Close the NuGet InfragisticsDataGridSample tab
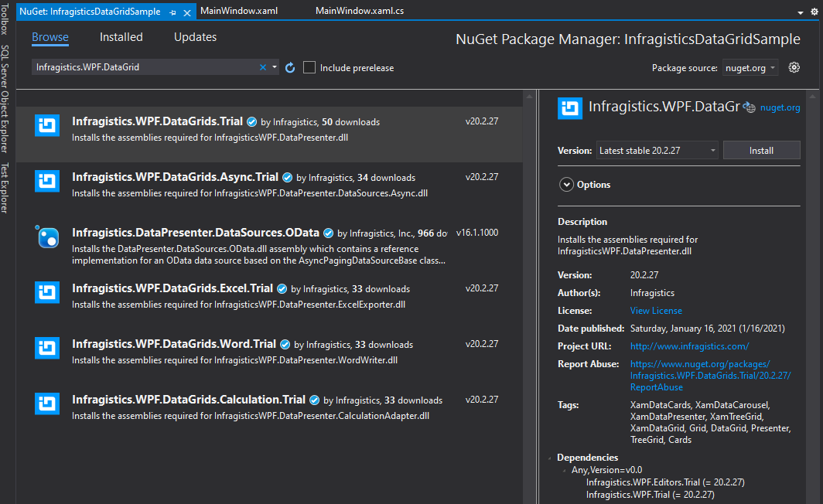The height and width of the screenshot is (504, 823). (187, 12)
